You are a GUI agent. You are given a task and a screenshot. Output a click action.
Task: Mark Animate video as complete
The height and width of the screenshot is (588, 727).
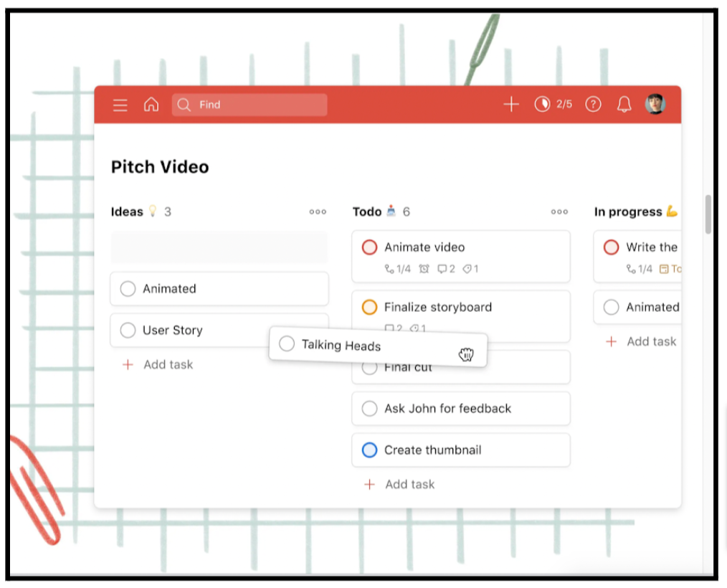click(369, 247)
